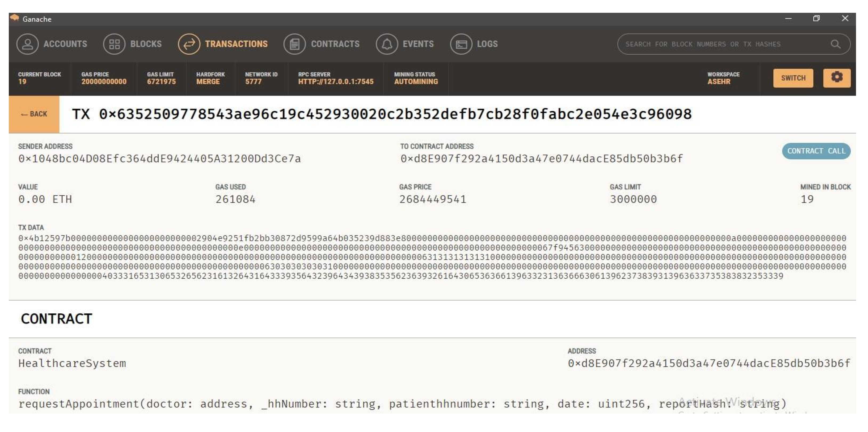The image size is (868, 432).
Task: Click the CONTRACT CALL badge
Action: click(x=816, y=151)
